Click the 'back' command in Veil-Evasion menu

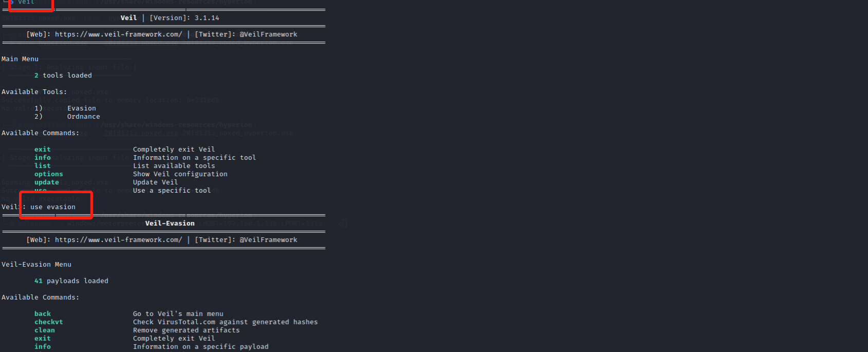point(43,314)
